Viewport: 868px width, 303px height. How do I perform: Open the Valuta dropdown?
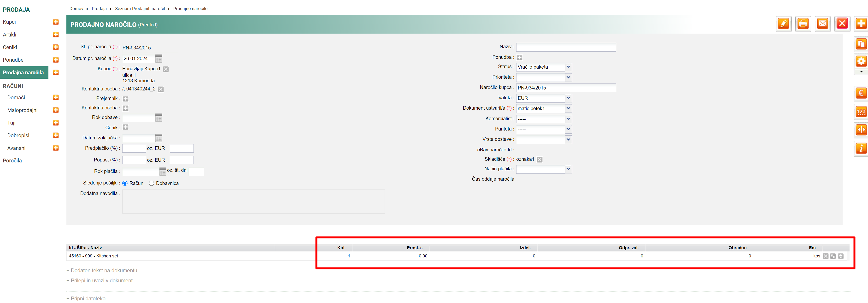pyautogui.click(x=568, y=98)
